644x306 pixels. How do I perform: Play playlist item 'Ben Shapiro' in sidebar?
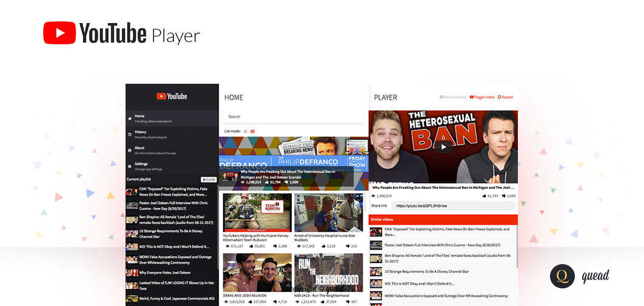(171, 220)
